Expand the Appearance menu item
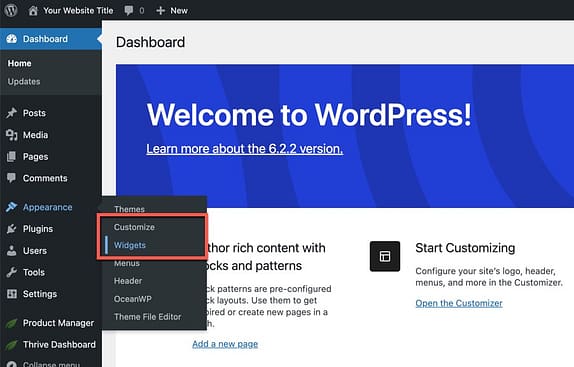The image size is (574, 367). tap(47, 207)
